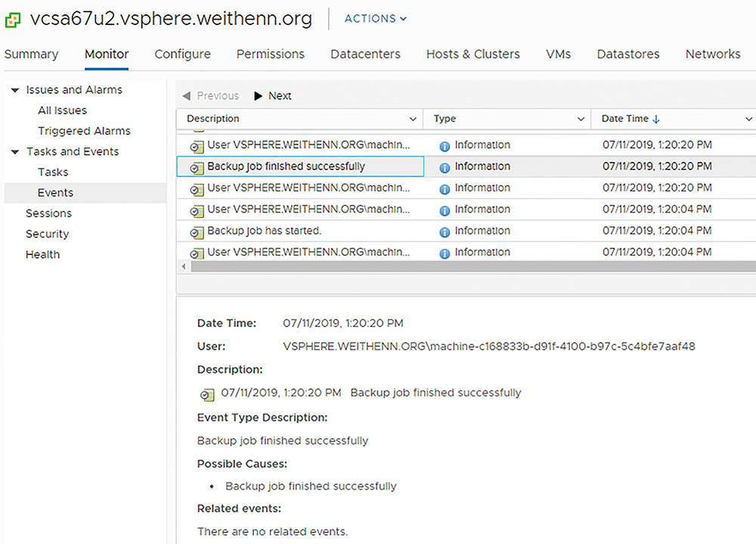
Task: Click the Previous page button
Action: tap(211, 96)
